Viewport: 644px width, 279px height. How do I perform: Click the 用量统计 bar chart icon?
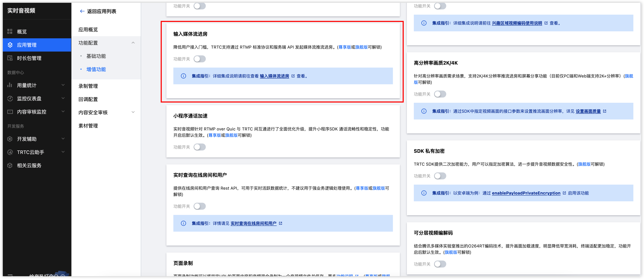pyautogui.click(x=10, y=85)
